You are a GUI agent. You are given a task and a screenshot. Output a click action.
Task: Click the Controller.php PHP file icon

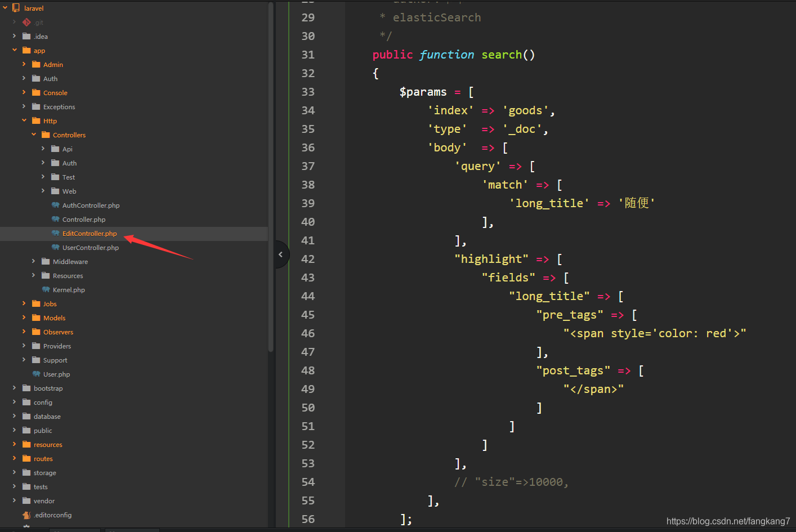(55, 219)
